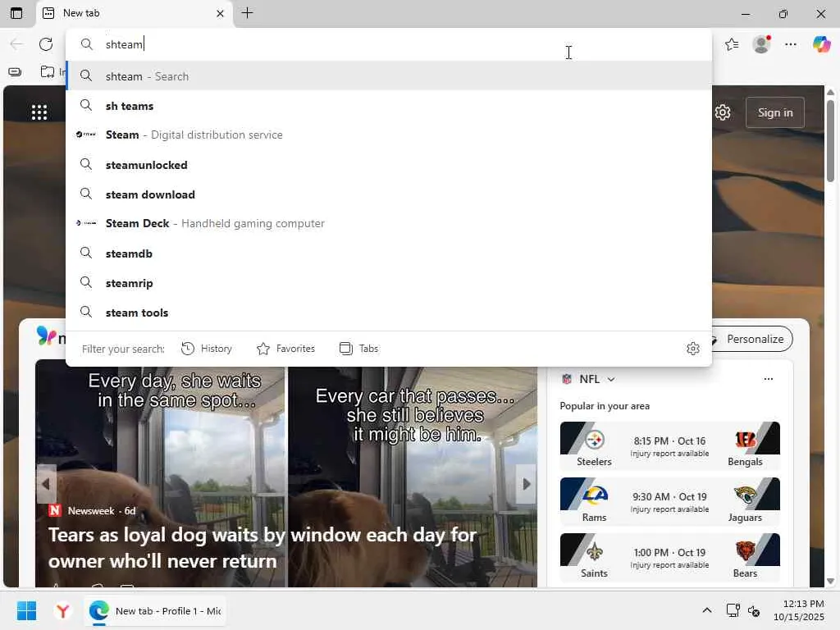
Task: Open the tab actions menu icon
Action: (16, 13)
